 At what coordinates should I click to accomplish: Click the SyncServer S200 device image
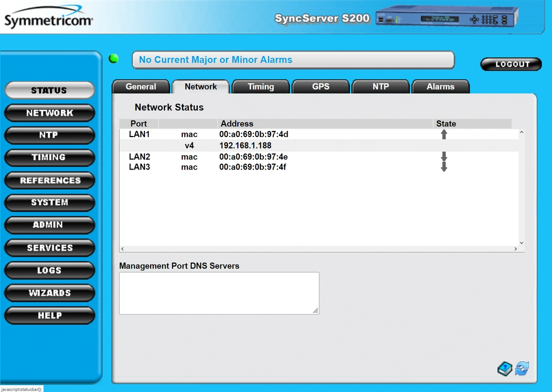click(x=447, y=19)
